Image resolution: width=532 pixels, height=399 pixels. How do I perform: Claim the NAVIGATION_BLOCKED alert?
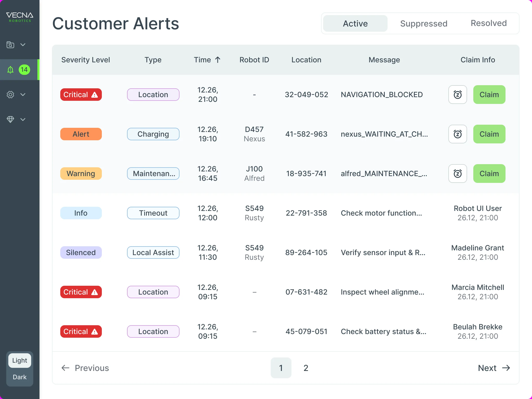pos(489,95)
